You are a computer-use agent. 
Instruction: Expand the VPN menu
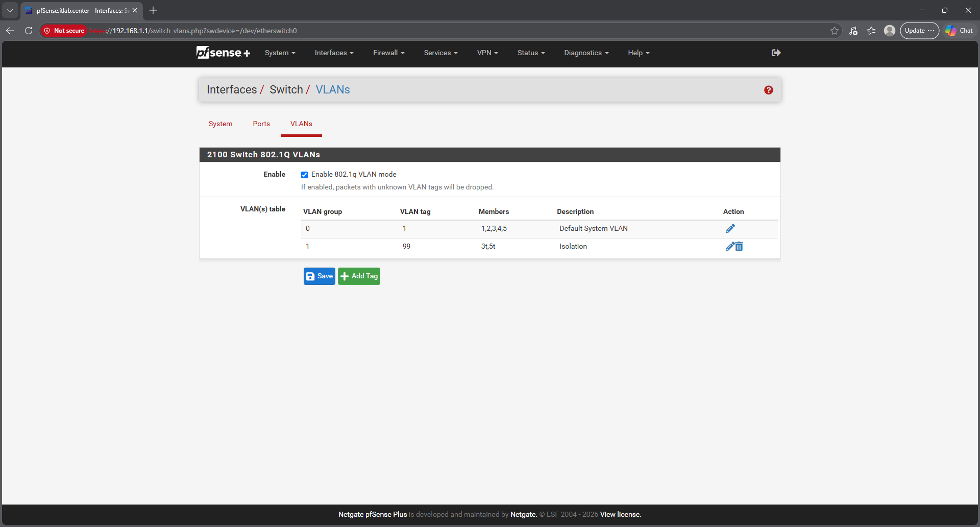coord(487,53)
